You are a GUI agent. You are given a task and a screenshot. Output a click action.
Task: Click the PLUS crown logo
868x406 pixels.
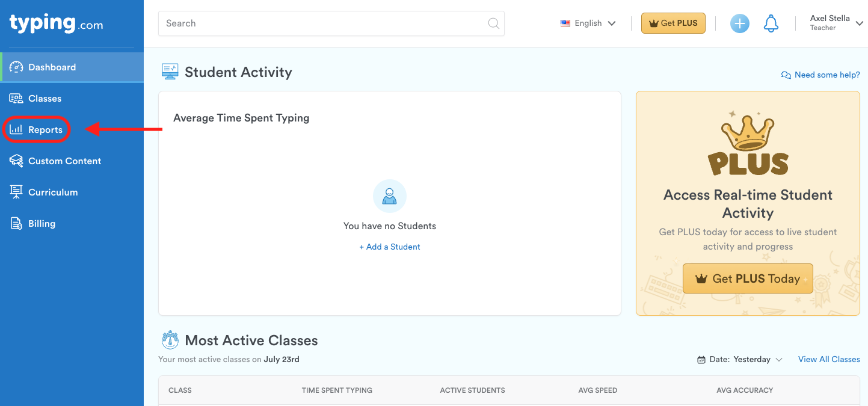(x=748, y=146)
